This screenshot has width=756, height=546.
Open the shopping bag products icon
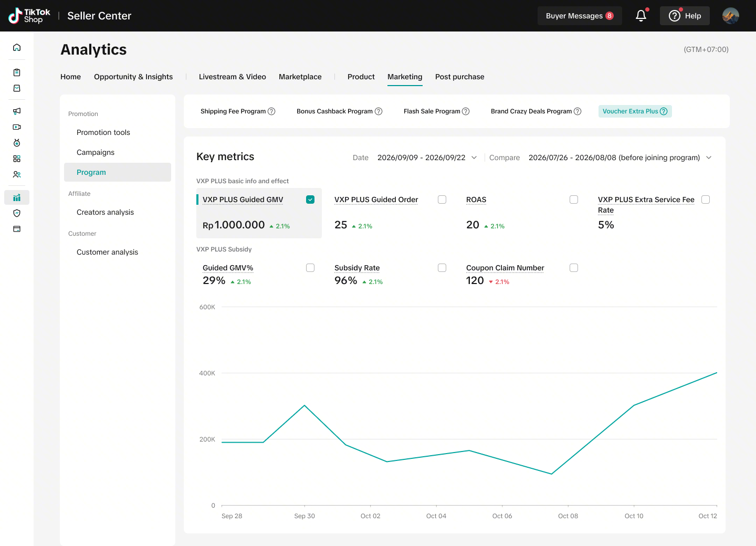point(17,88)
